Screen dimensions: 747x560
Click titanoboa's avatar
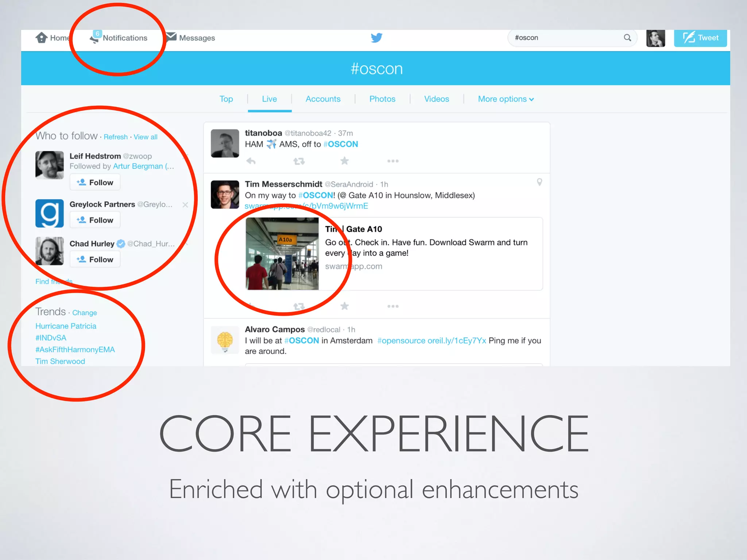(225, 143)
